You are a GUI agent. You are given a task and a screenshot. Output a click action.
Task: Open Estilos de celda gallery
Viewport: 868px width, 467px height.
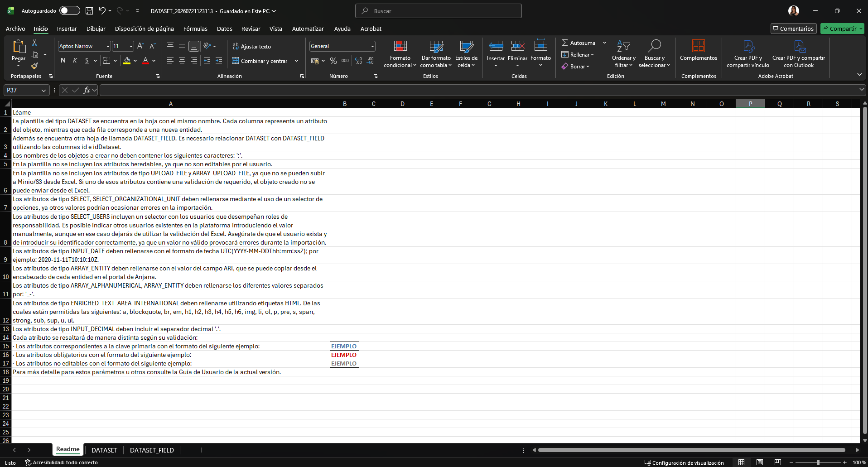tap(466, 53)
